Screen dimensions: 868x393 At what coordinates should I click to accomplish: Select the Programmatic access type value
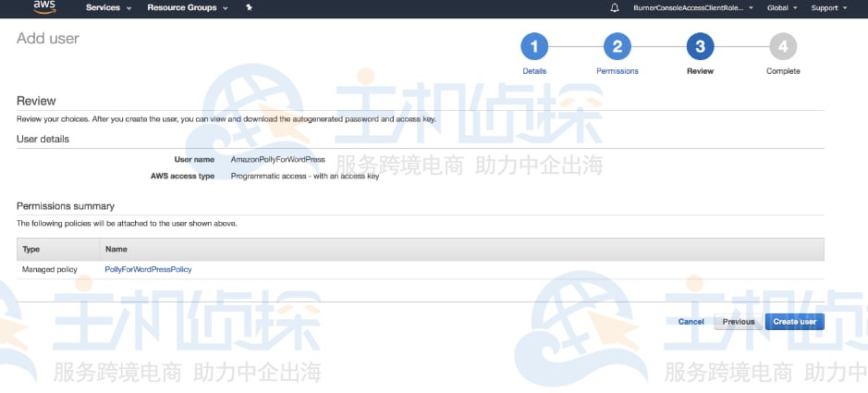(x=305, y=177)
